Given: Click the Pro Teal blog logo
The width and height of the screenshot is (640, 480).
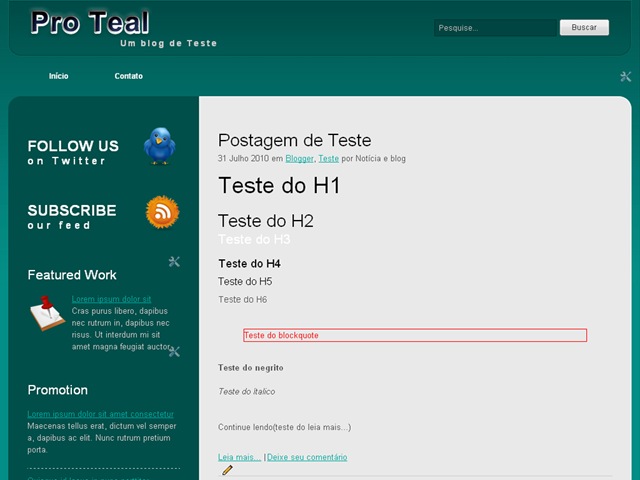Looking at the screenshot, I should pyautogui.click(x=90, y=23).
